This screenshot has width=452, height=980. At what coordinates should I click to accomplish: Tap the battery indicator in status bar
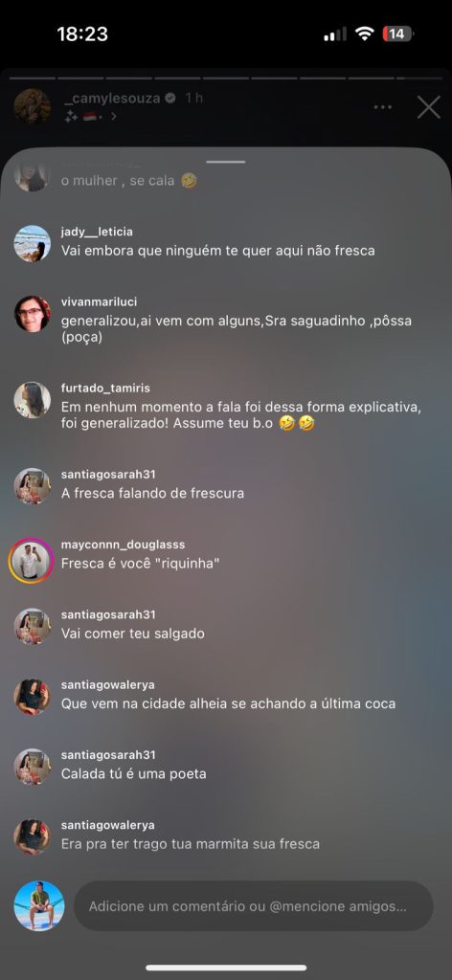(397, 33)
